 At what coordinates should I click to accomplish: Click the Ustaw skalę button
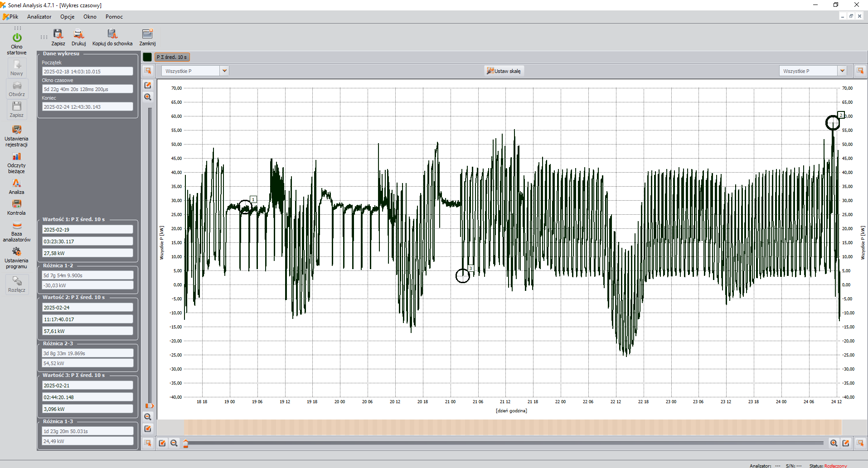click(504, 71)
